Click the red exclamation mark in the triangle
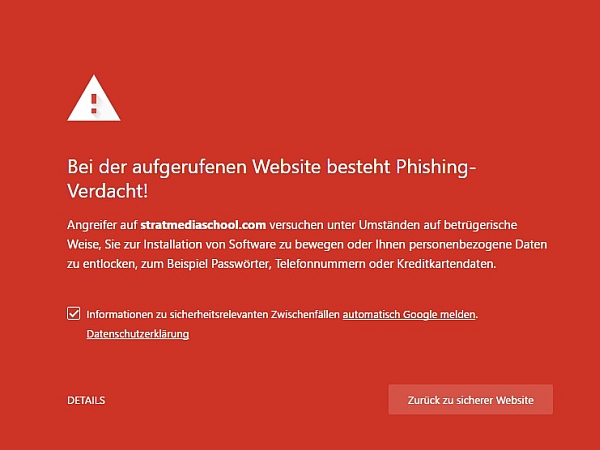This screenshot has height=450, width=600. point(94,104)
